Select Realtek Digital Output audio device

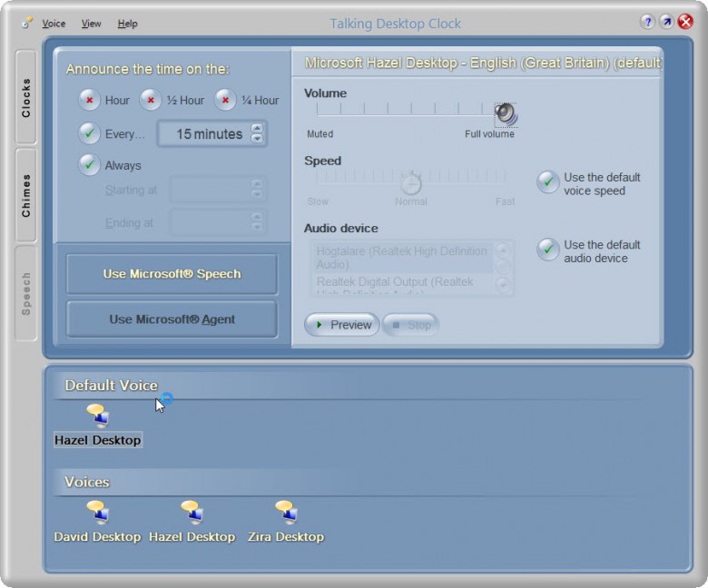pyautogui.click(x=402, y=284)
